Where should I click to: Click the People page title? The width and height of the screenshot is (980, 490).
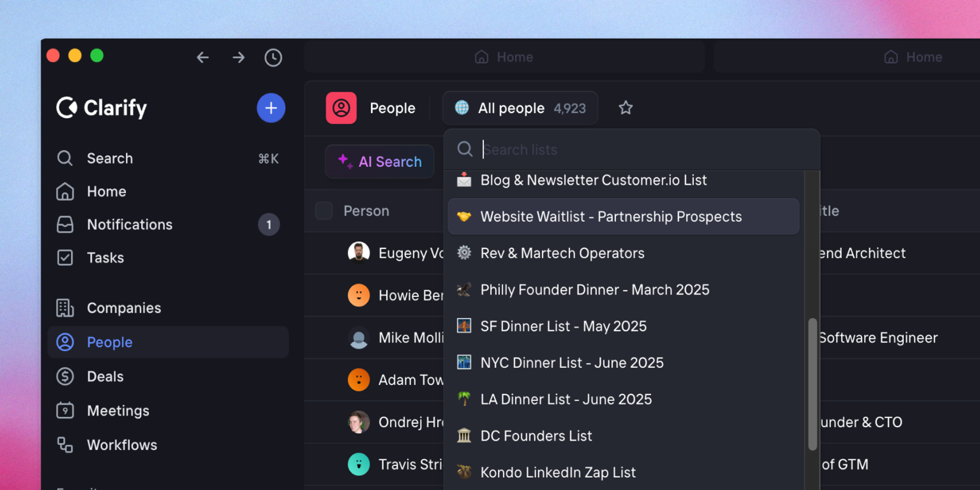tap(392, 108)
